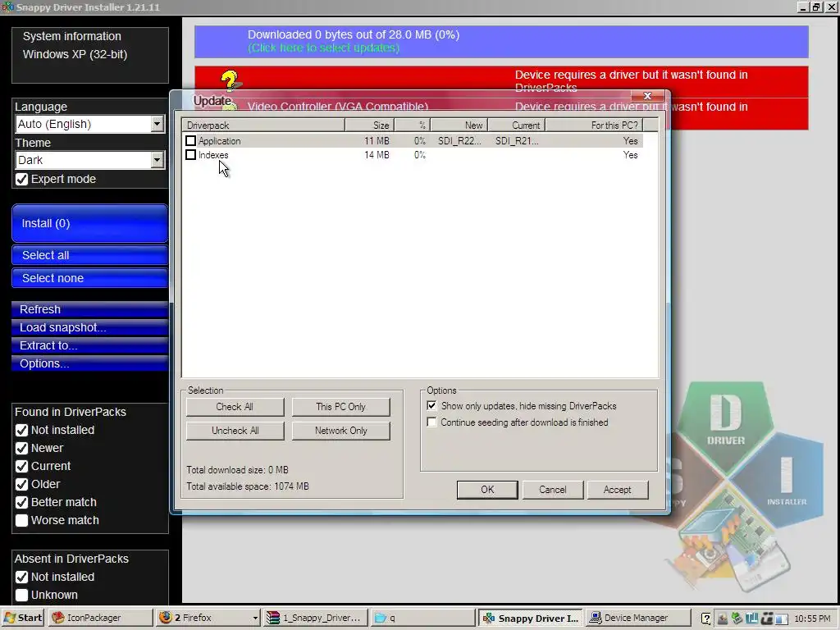
Task: Toggle Expert mode checkbox
Action: click(x=21, y=180)
